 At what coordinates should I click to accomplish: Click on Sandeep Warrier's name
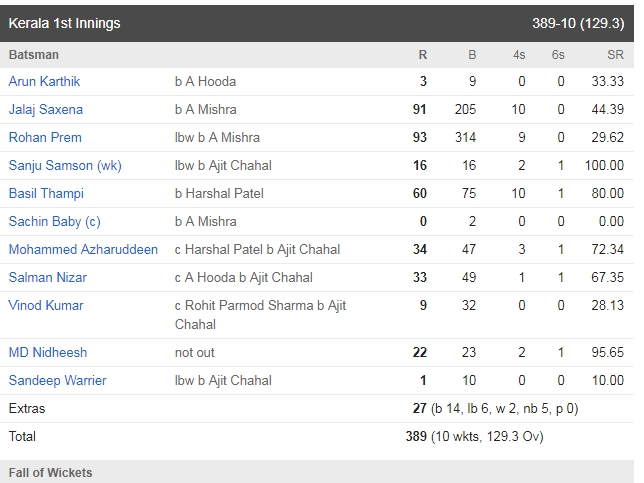click(x=57, y=380)
